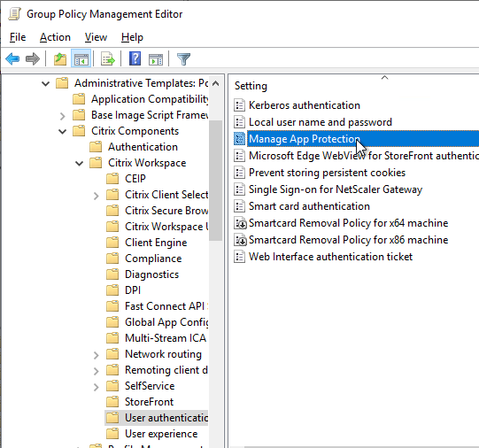Select the Citrix Workspace Updates folder
The height and width of the screenshot is (448, 479).
click(166, 227)
